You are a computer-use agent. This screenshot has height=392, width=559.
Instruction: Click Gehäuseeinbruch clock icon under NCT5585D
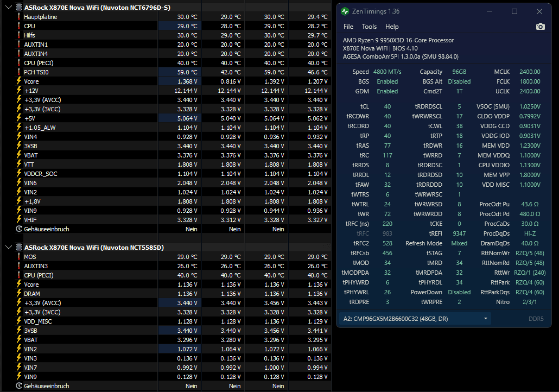point(19,385)
